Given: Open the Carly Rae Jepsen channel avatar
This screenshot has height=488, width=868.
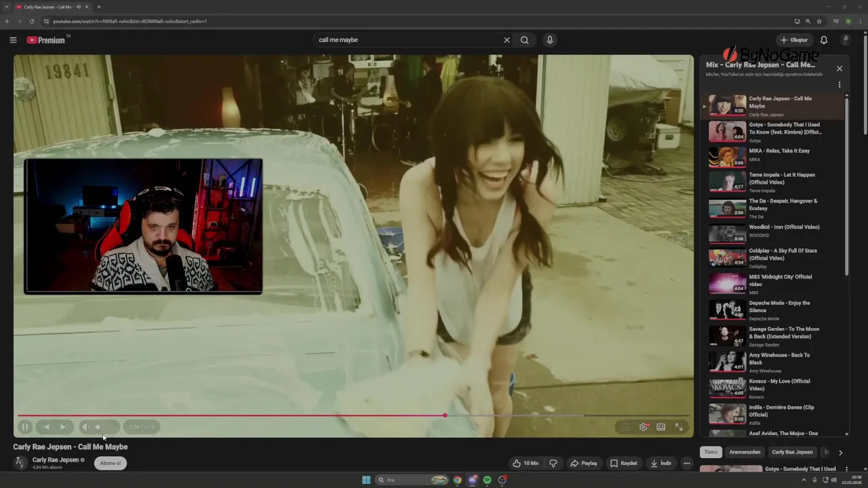Looking at the screenshot, I should (20, 463).
